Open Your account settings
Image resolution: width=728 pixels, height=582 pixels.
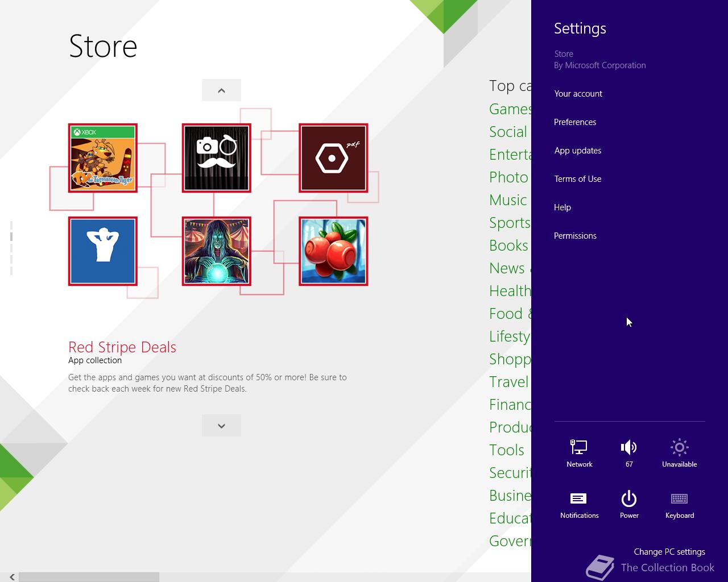pyautogui.click(x=578, y=94)
